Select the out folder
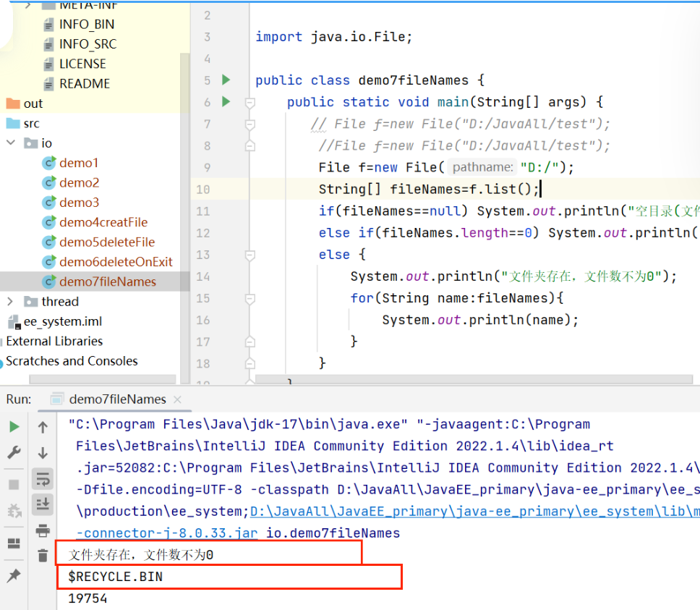Viewport: 700px width, 610px height. click(x=33, y=103)
